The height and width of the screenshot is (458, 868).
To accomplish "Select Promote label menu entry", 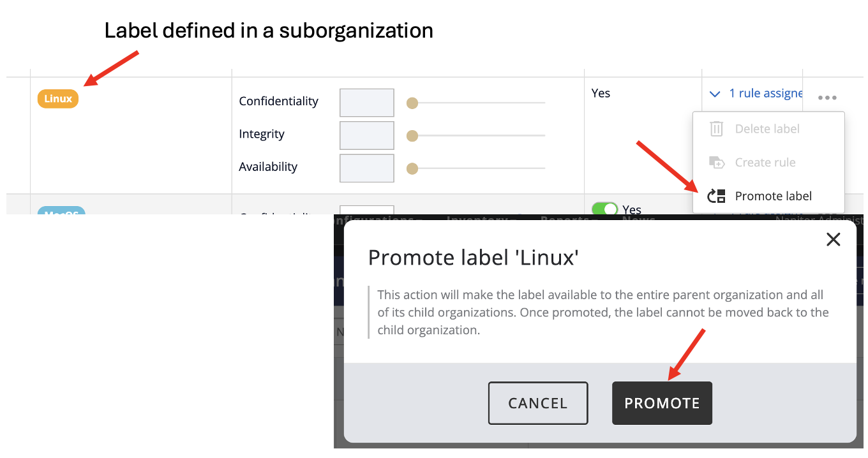I will pyautogui.click(x=773, y=196).
